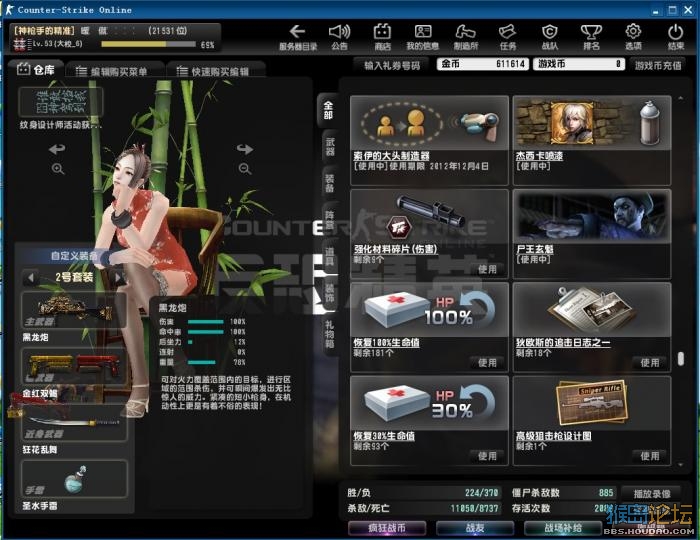The image size is (700, 540).
Task: Use the 恢复100%生命值 item
Action: coord(487,363)
